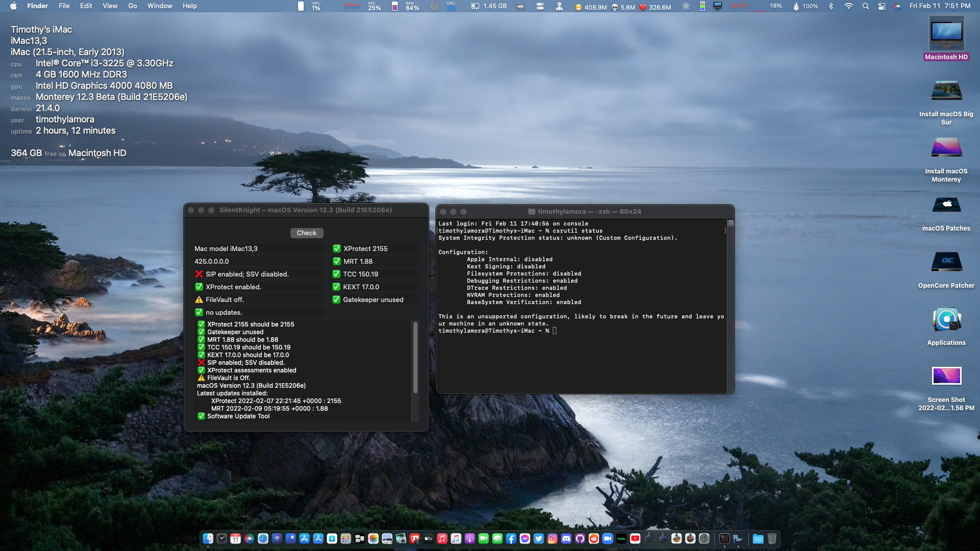Click the brightness sun icon in menu bar
Viewport: 980px width, 551px height.
[x=686, y=6]
